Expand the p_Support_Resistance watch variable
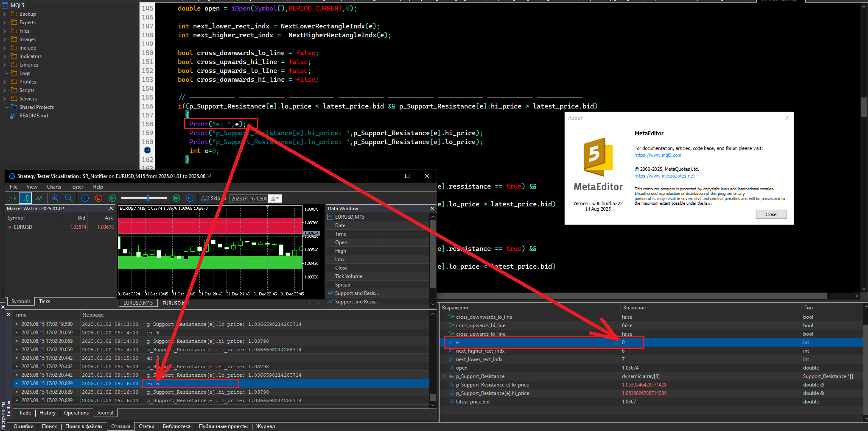 click(x=444, y=376)
